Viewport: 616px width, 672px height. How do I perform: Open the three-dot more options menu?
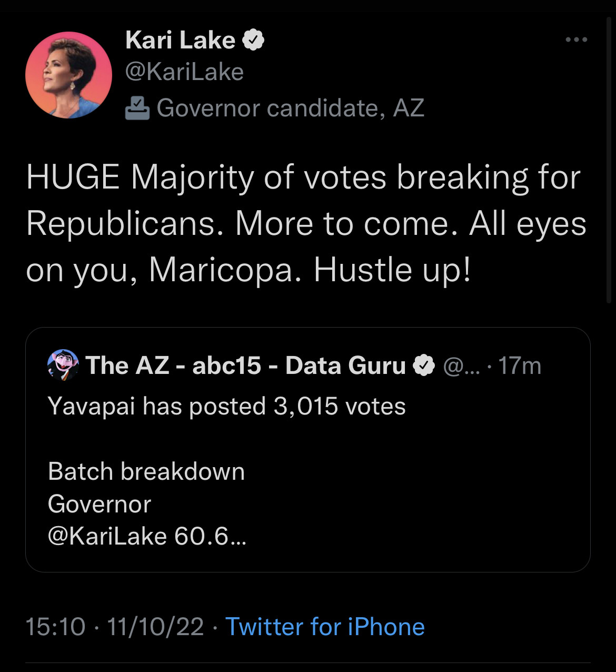576,39
